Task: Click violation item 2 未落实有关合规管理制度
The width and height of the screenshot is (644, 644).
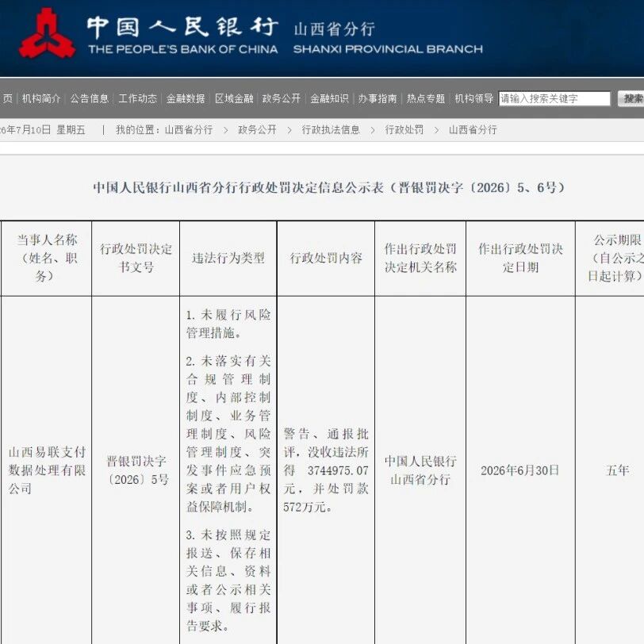Action: pos(228,434)
